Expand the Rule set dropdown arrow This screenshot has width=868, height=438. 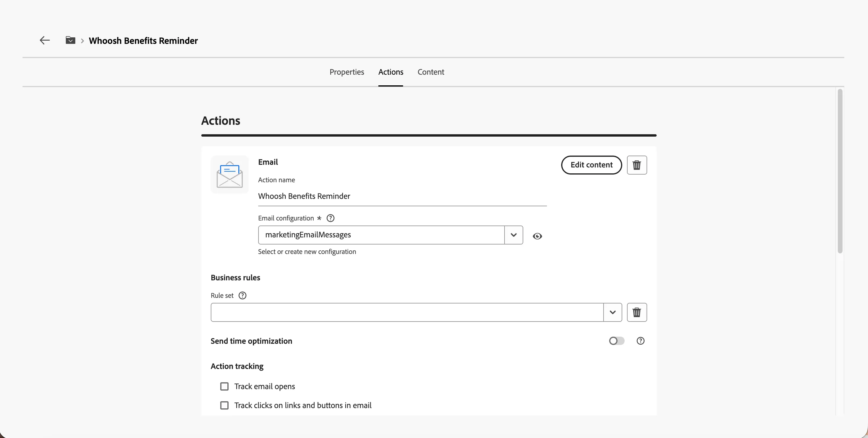pyautogui.click(x=612, y=312)
